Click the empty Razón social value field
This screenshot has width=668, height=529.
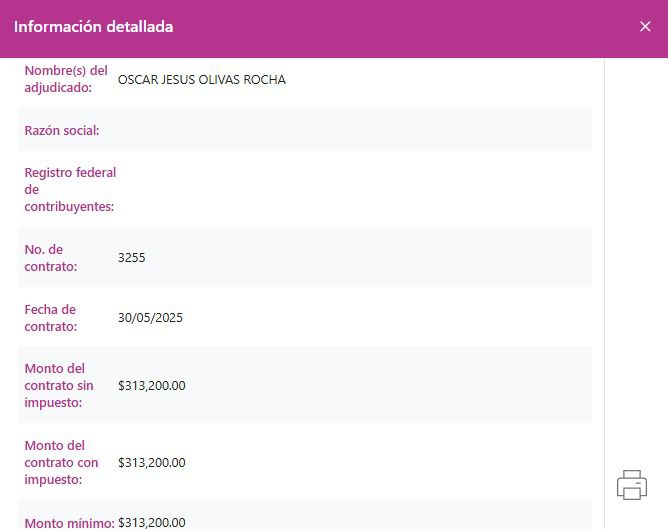tap(350, 131)
